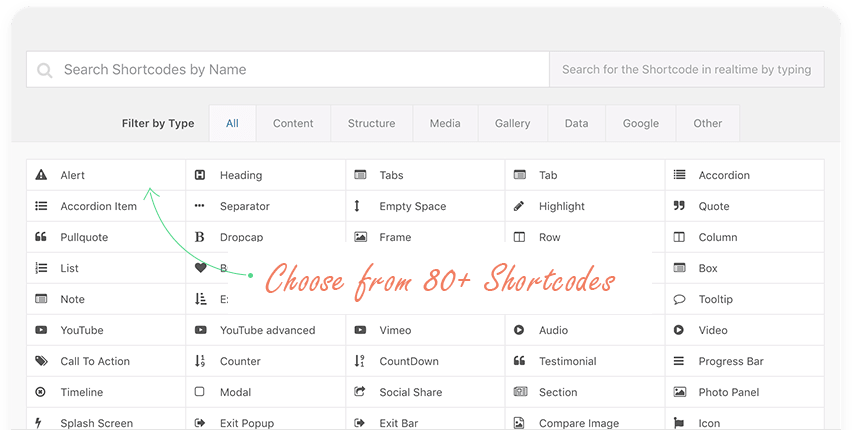The height and width of the screenshot is (430, 852).
Task: Switch to the Gallery filter tab
Action: (x=512, y=123)
